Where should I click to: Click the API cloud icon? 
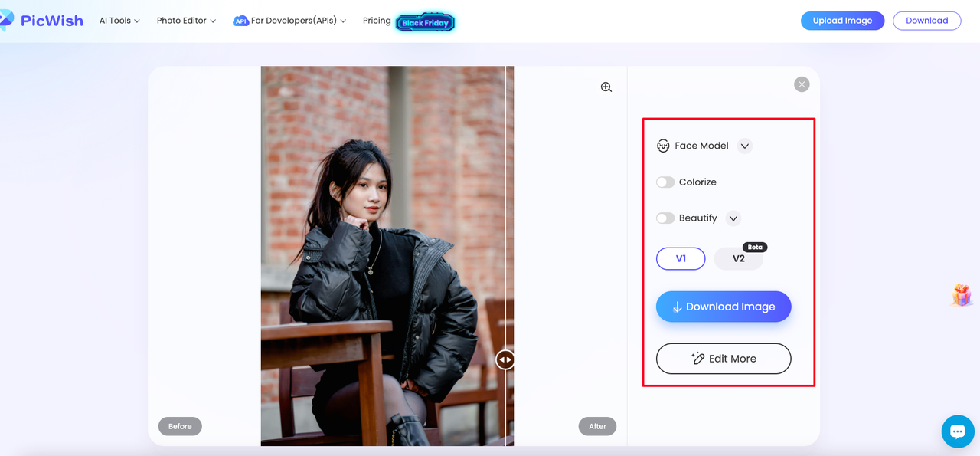tap(240, 21)
